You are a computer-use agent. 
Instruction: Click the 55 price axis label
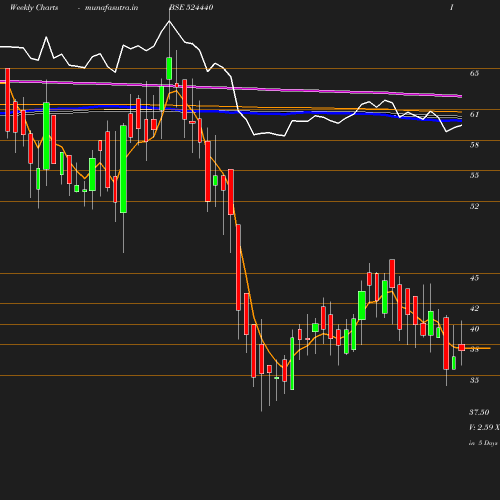(474, 175)
